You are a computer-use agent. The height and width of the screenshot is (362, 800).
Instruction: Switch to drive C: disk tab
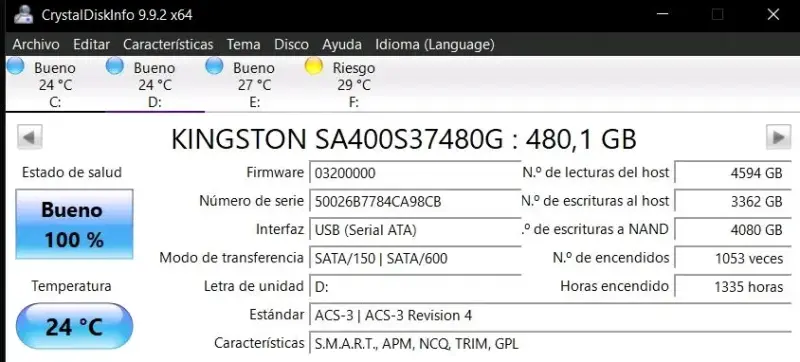(55, 84)
